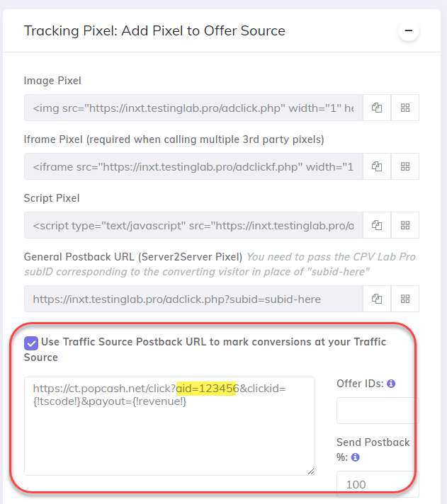Open grid options for Script Pixel

405,225
